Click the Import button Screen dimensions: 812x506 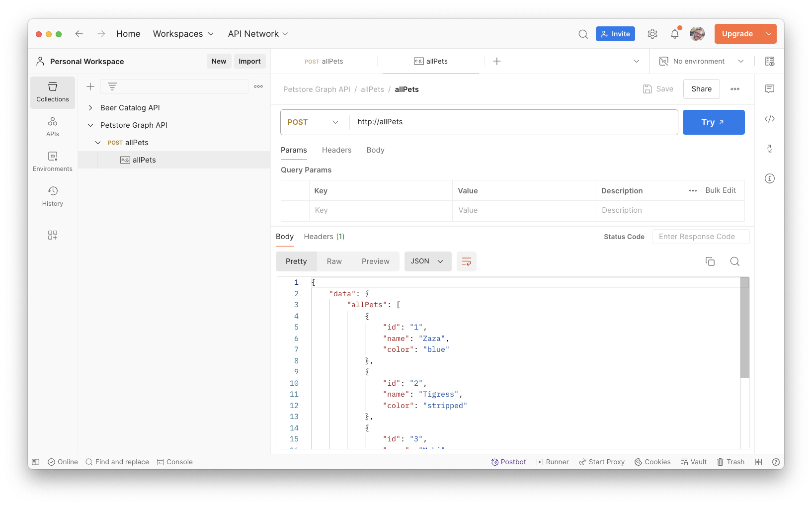(249, 61)
